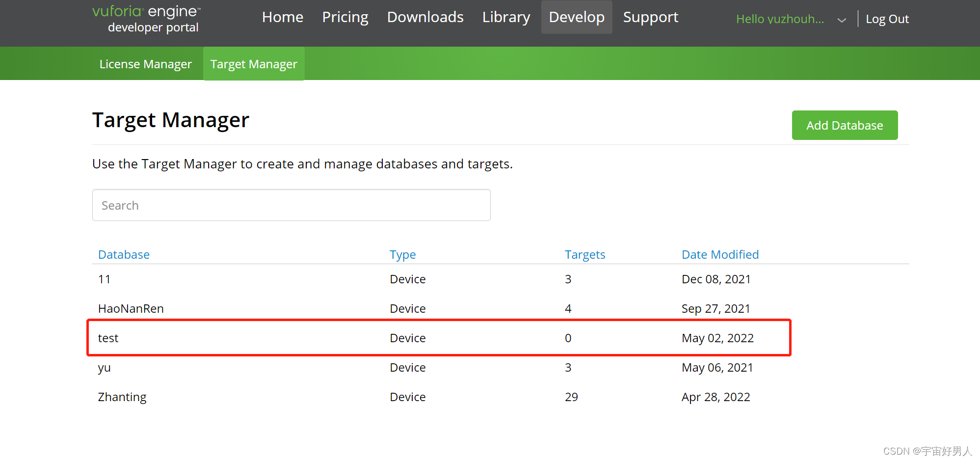Click the Apr 28, 2022 date cell

[x=715, y=397]
